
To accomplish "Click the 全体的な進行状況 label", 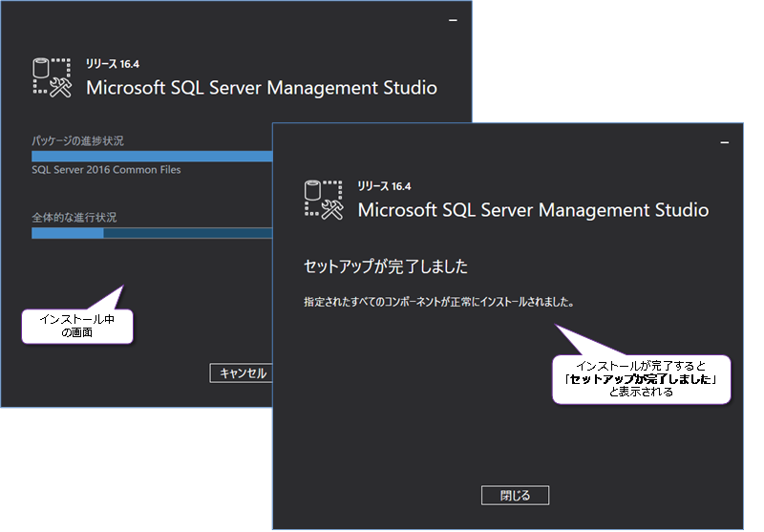I will click(x=74, y=217).
